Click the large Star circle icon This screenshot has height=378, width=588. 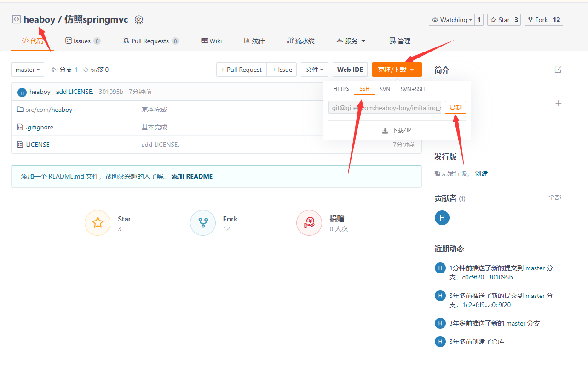98,223
